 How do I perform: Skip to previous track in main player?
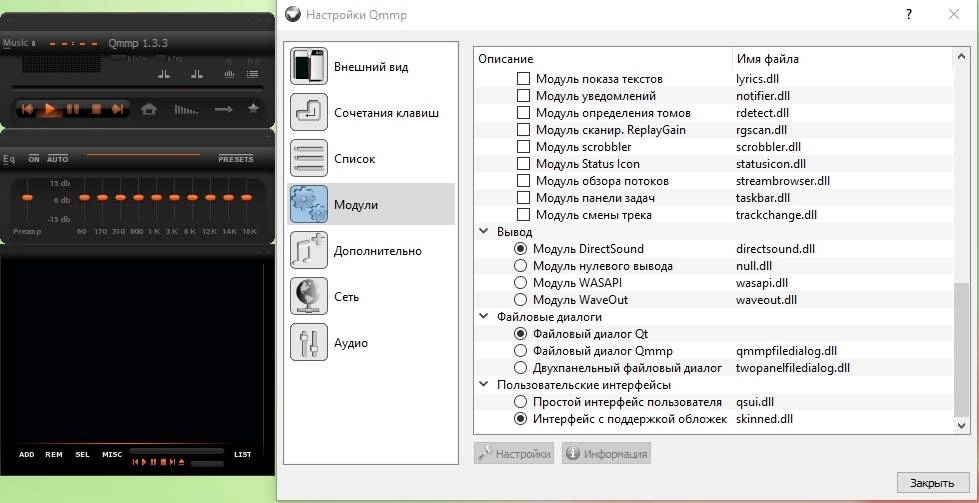(x=27, y=109)
